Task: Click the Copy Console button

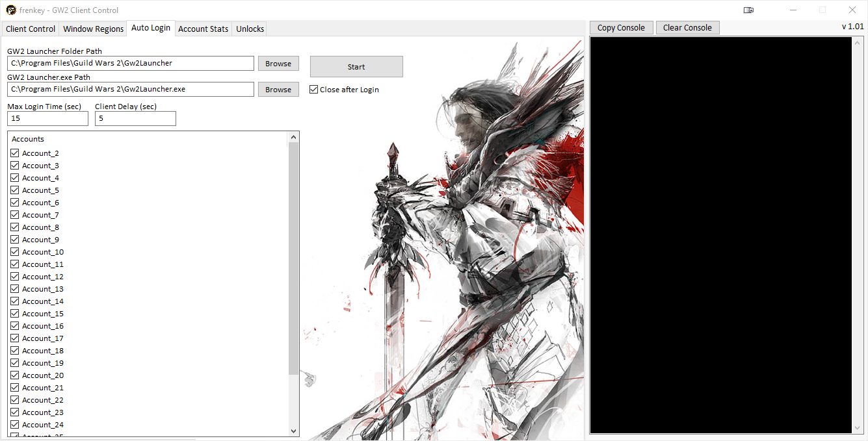Action: [x=621, y=28]
